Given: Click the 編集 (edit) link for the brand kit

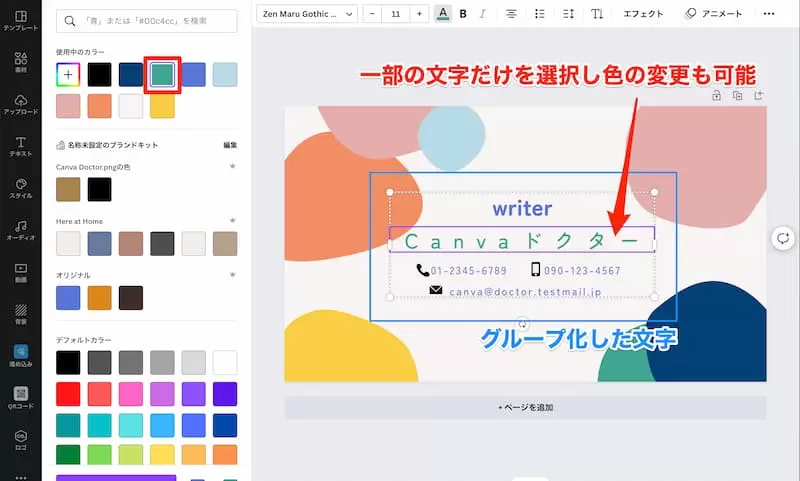Looking at the screenshot, I should tap(230, 145).
